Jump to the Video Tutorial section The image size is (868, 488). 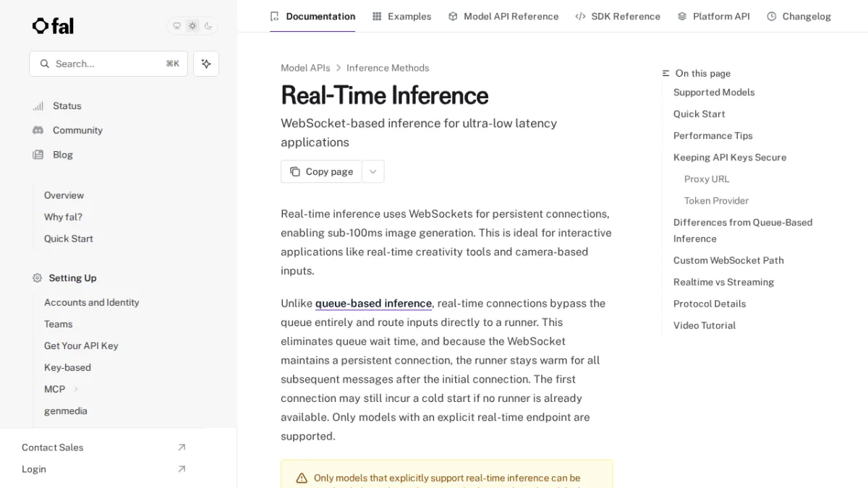pos(705,325)
